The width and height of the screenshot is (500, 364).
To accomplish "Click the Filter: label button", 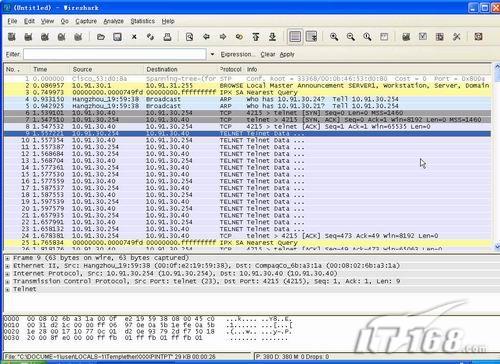I will point(13,54).
